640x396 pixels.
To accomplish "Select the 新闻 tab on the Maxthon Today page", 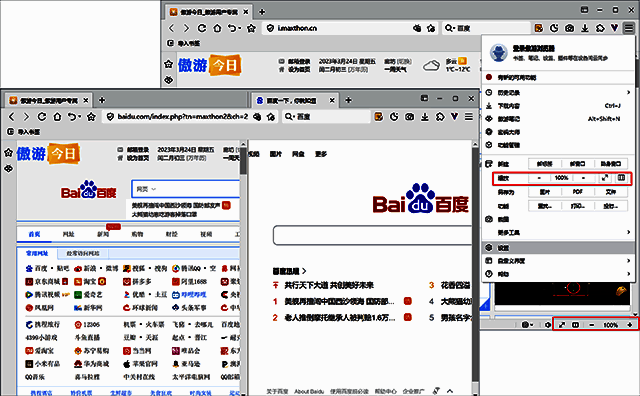I will coord(103,234).
